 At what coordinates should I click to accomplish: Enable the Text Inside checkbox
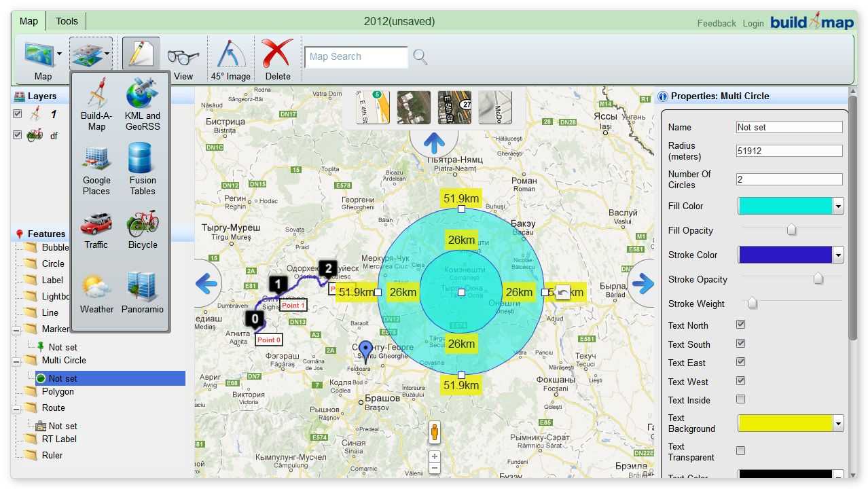pos(741,399)
